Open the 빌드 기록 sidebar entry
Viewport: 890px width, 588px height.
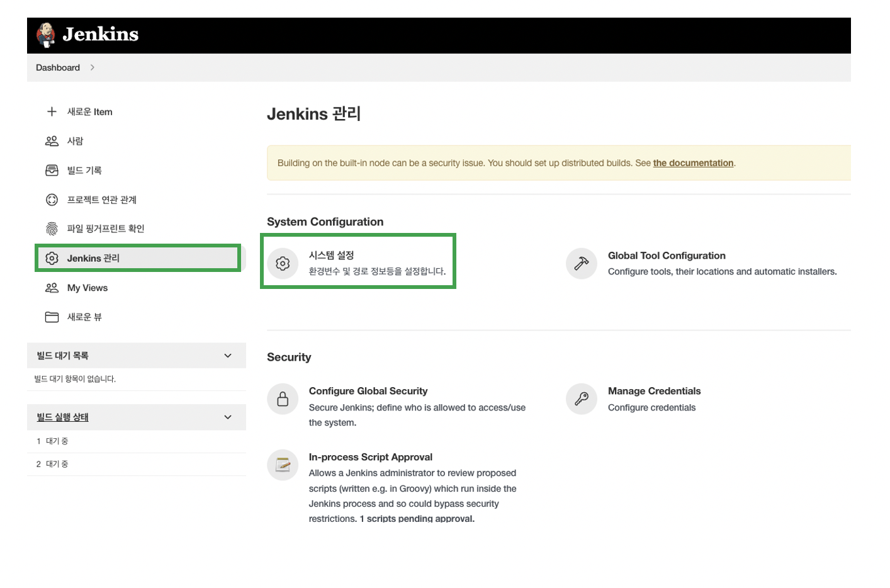tap(84, 170)
